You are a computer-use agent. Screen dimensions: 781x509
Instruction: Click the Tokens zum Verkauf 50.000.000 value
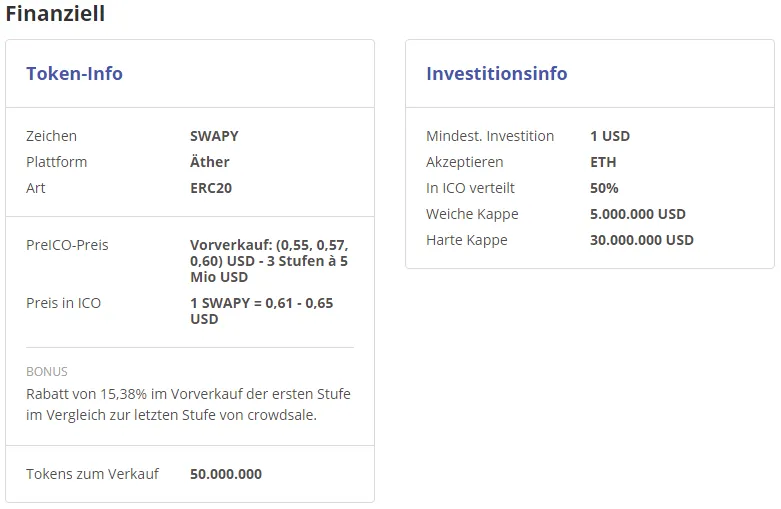[x=226, y=474]
